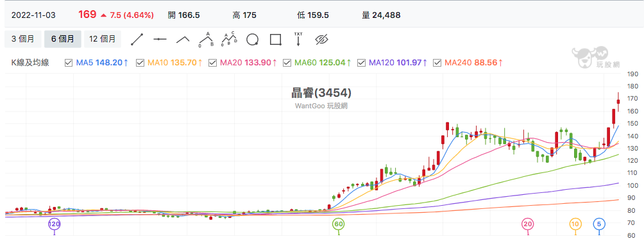Select the TXT text annotation tool
644x241 pixels.
point(298,38)
